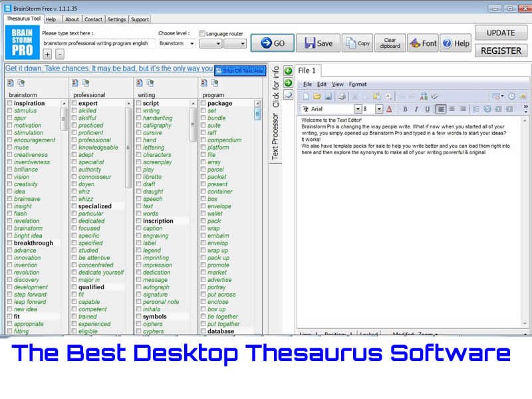Check the 'package' checkbox
This screenshot has height=399, width=532.
[203, 103]
